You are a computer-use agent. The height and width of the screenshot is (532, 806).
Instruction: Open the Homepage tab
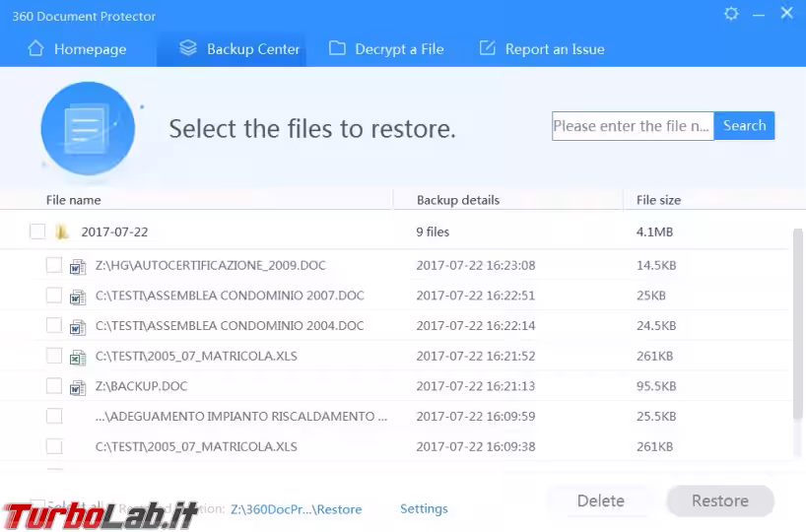[x=77, y=49]
